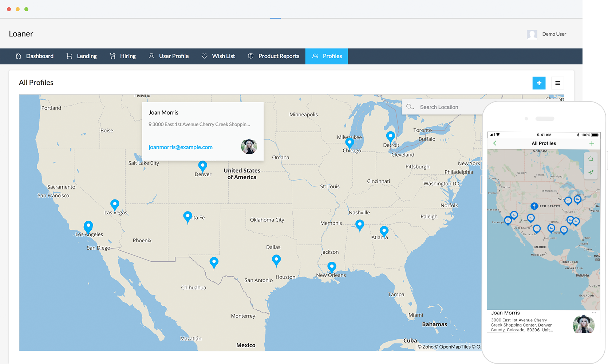Open the hamburger list view menu
The image size is (608, 364).
(557, 83)
